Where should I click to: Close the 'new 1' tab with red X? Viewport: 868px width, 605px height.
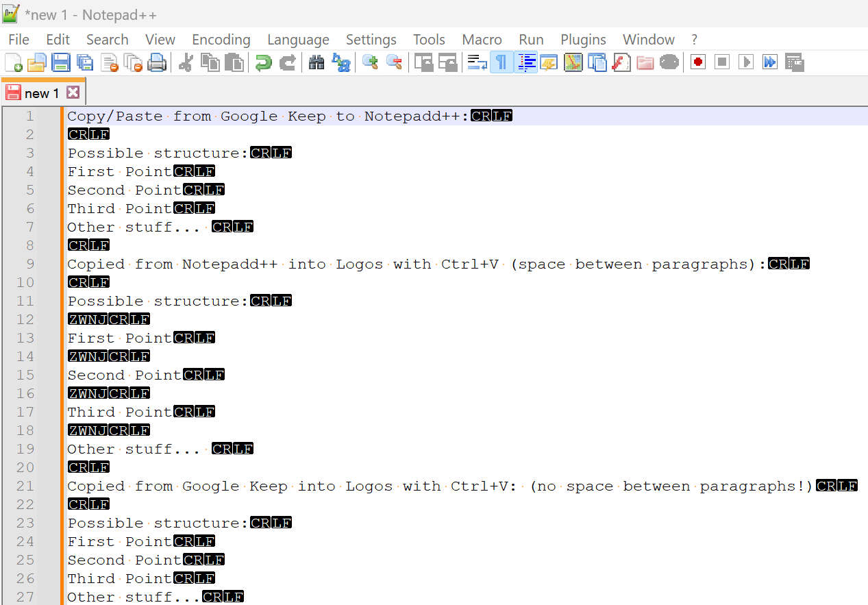click(73, 92)
